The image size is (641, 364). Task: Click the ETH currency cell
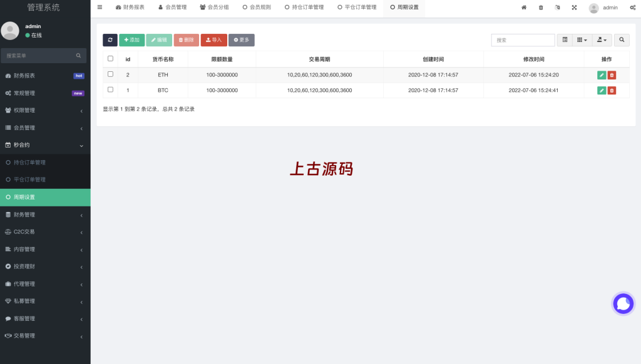point(163,75)
